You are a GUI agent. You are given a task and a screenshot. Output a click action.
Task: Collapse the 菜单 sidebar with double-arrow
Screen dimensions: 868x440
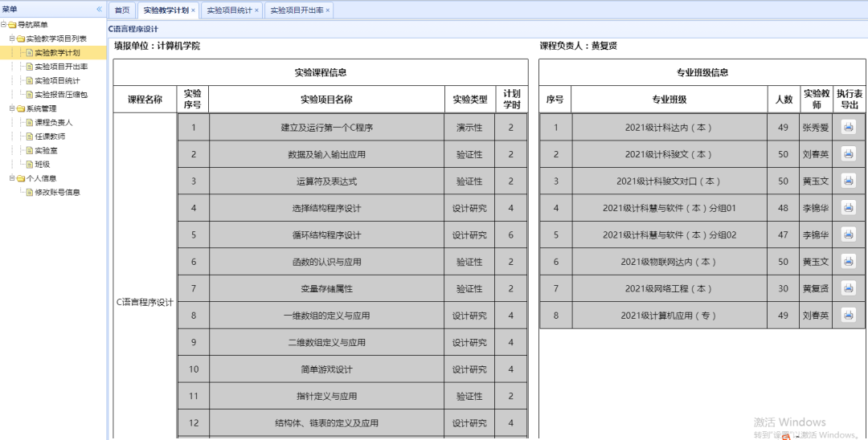[100, 9]
